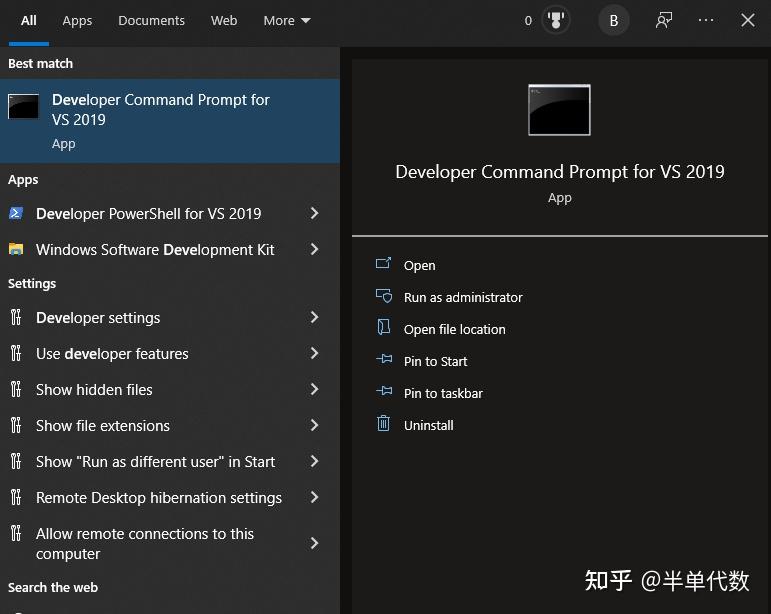Image resolution: width=771 pixels, height=614 pixels.
Task: Click the Allow remote connections row icon
Action: 16,533
